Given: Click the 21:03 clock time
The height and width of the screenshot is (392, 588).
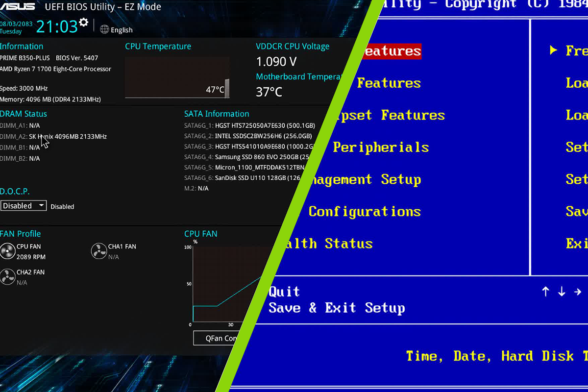Looking at the screenshot, I should 57,27.
